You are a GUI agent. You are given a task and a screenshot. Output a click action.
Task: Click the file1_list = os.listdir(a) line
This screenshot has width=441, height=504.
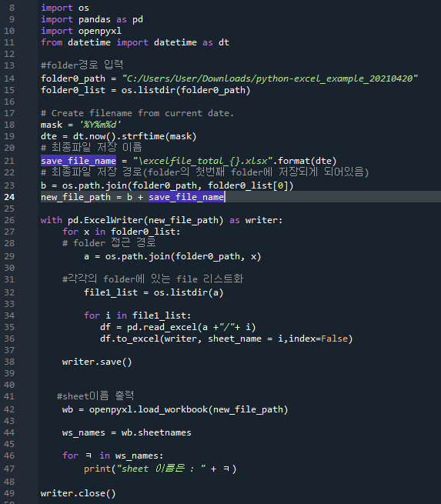[x=154, y=292]
